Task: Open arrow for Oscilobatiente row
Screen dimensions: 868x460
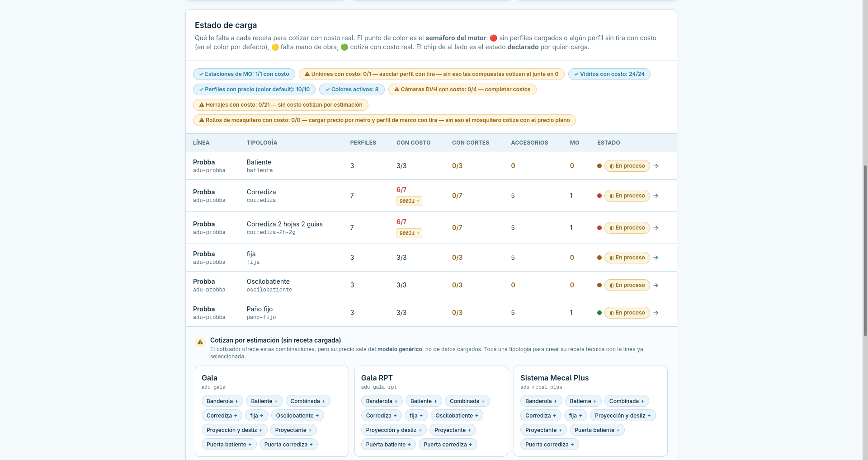Action: pos(656,285)
